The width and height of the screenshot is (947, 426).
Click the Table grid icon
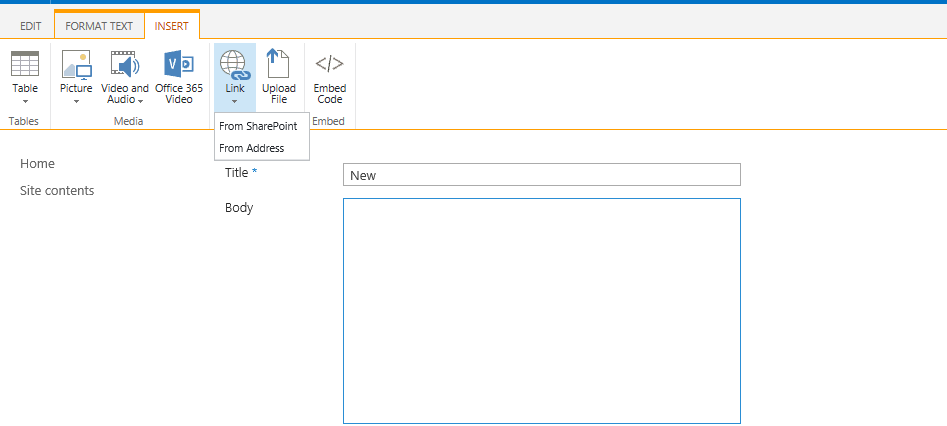(x=25, y=64)
